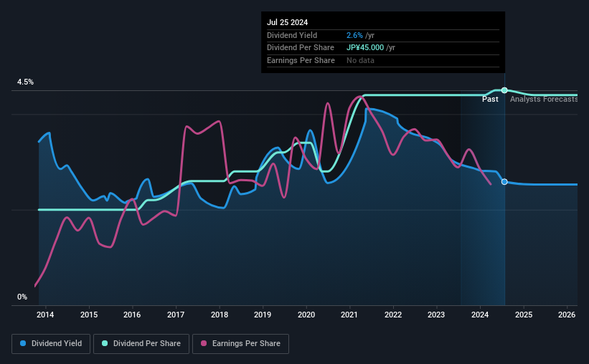Click the 2017 x-axis label
This screenshot has height=364, width=589.
coord(176,315)
